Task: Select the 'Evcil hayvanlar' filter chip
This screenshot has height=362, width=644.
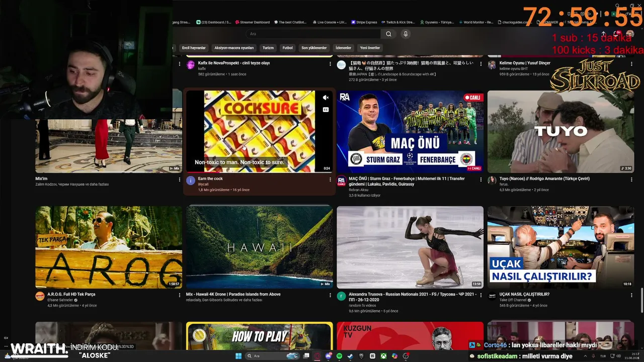Action: [194, 48]
